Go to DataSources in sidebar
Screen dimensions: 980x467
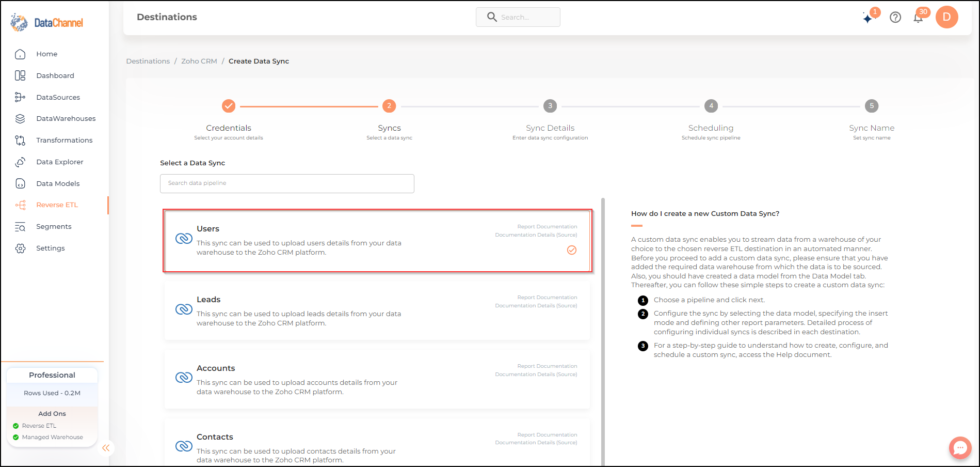(58, 97)
